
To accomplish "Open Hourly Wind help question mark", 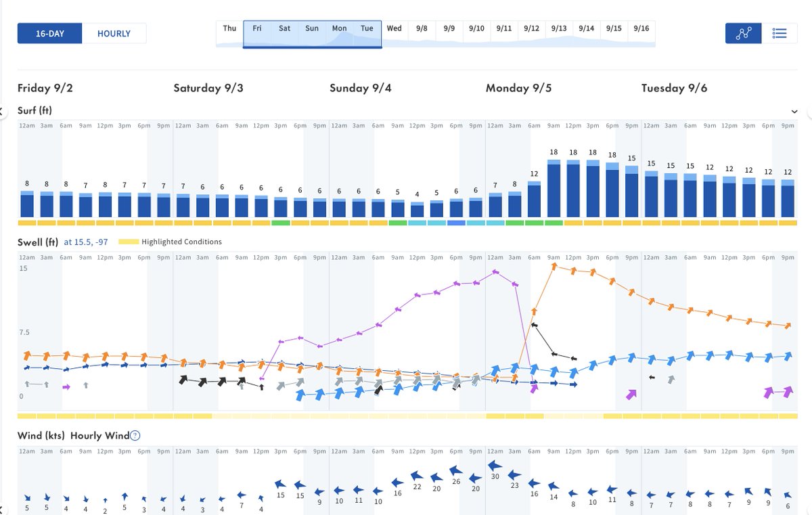I will [x=135, y=436].
